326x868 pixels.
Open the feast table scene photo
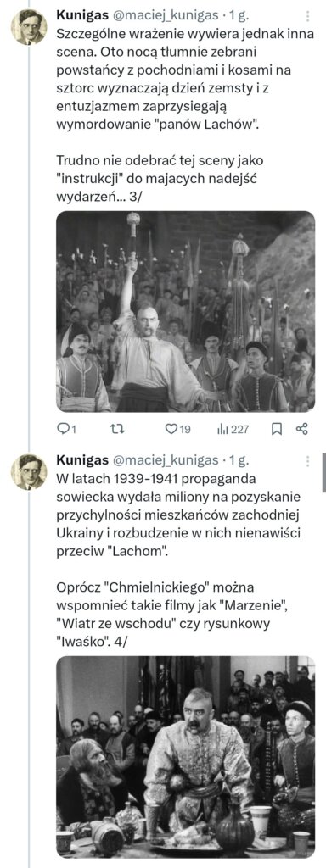point(186,757)
